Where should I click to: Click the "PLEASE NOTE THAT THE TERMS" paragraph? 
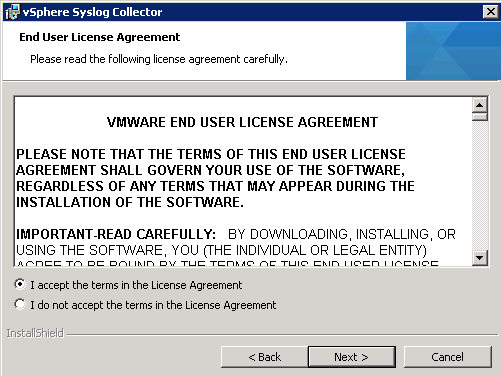215,178
